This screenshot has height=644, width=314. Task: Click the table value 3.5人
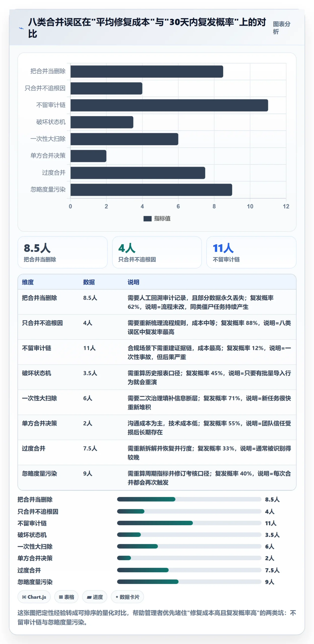pos(90,373)
